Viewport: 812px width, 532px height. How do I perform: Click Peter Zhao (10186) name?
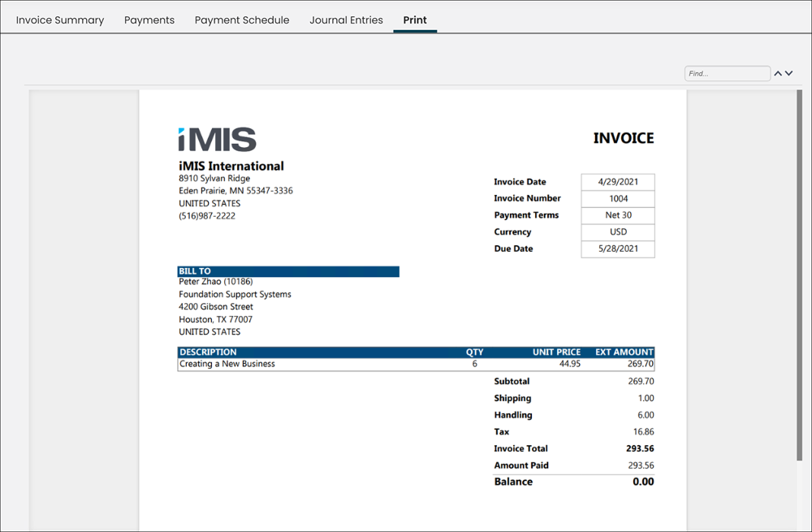click(x=215, y=282)
